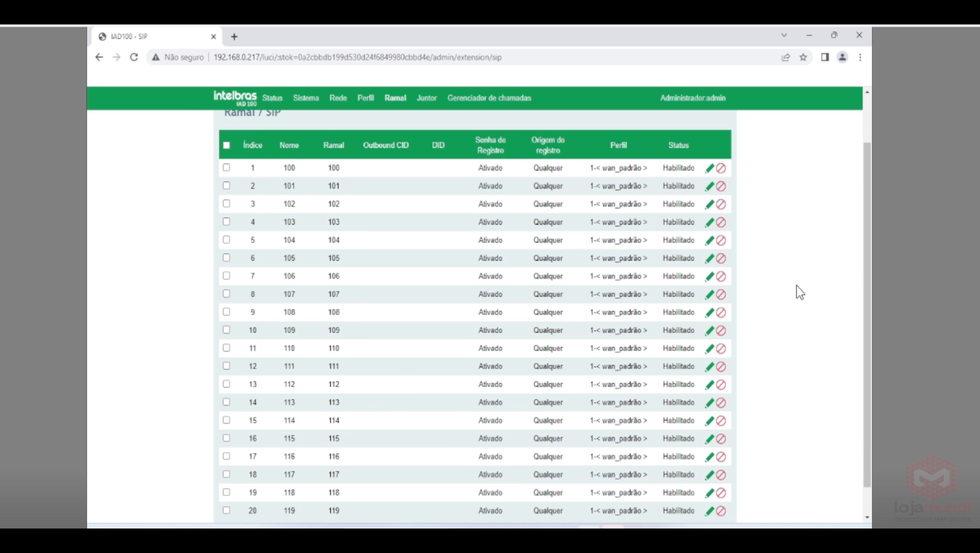The width and height of the screenshot is (980, 553).
Task: Disable extension 100 with red circle icon
Action: (x=721, y=168)
